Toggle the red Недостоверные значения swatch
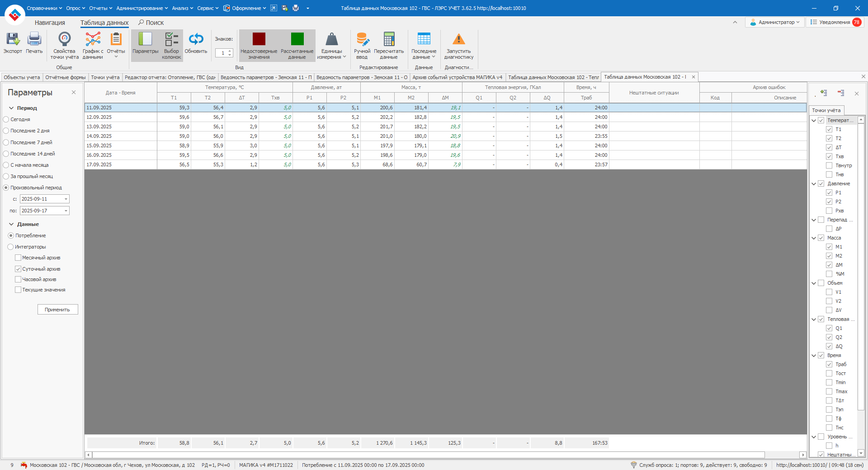Viewport: 868px width, 470px height. [x=259, y=39]
